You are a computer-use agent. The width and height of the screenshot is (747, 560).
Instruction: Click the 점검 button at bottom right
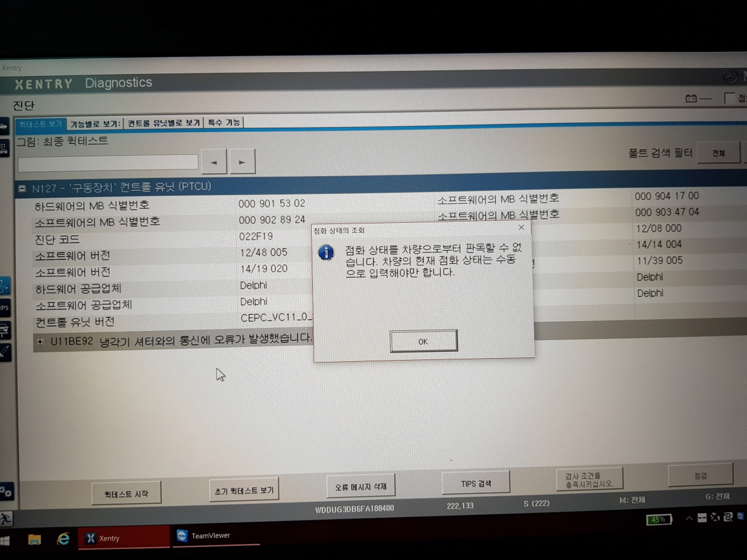701,475
